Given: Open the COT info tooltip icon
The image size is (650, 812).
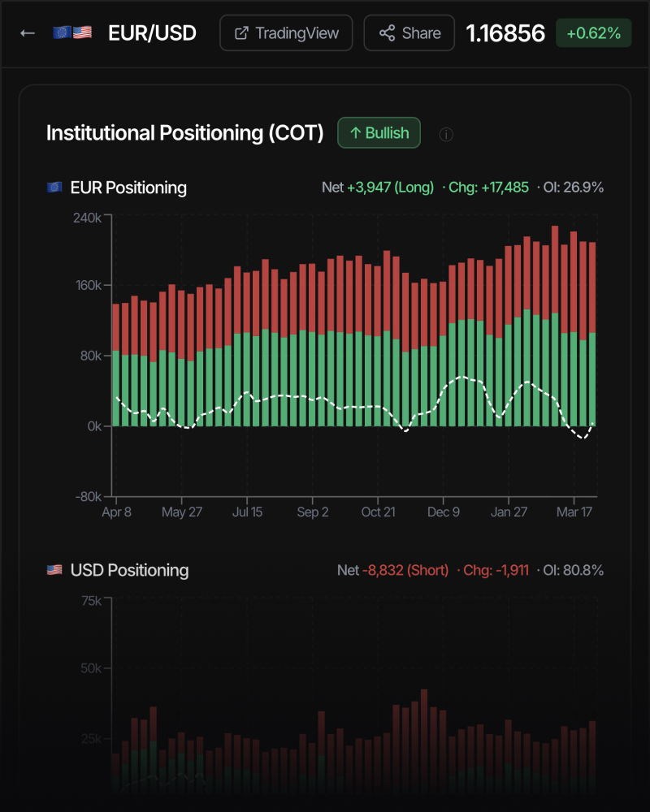Looking at the screenshot, I should [x=445, y=134].
